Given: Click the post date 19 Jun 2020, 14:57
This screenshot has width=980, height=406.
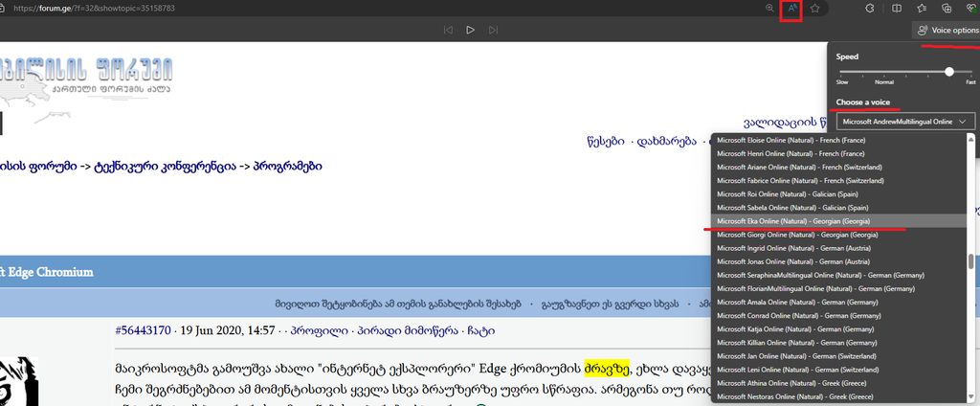Looking at the screenshot, I should pos(228,330).
